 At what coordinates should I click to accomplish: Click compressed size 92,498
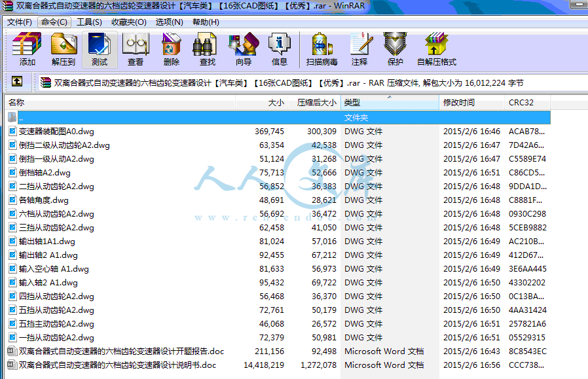pyautogui.click(x=324, y=352)
